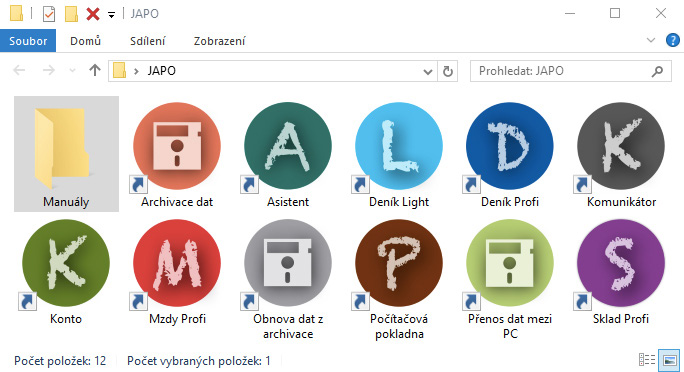
Task: Click the Komunikátor label text
Action: [621, 202]
